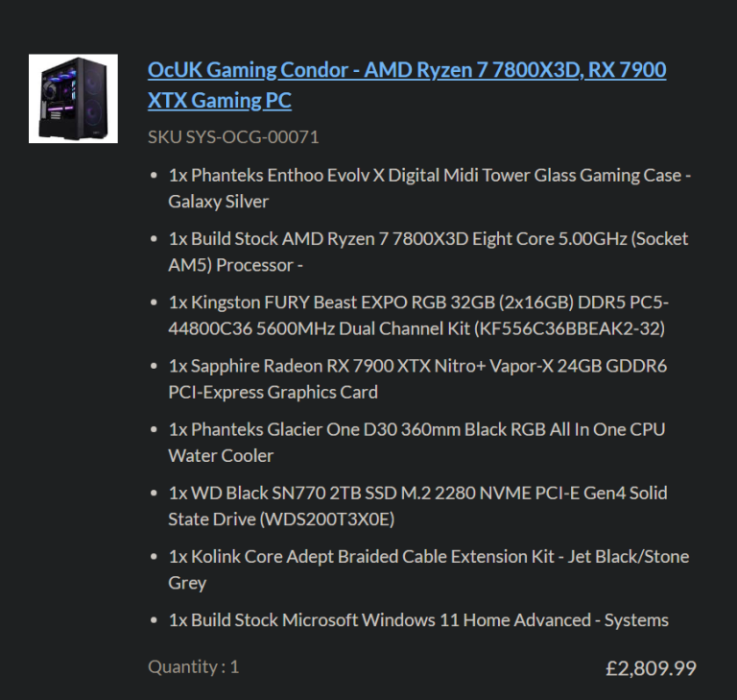Click the bullet beside the Windows 11 entry
The height and width of the screenshot is (700, 737).
(154, 620)
